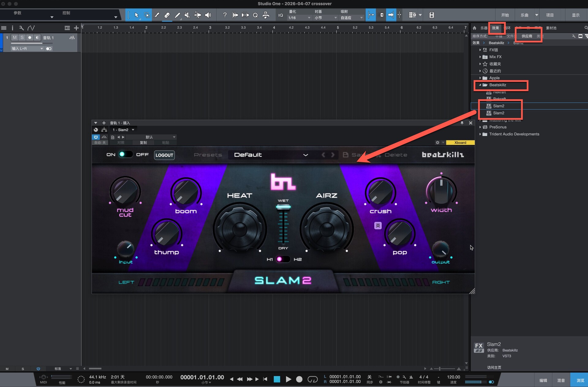Select the Arrow tool in the toolbar
Screen dimensions: 588x387
[137, 15]
